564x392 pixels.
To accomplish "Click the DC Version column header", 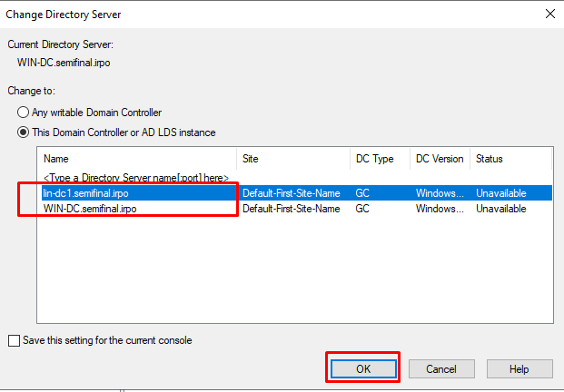I will tap(440, 159).
